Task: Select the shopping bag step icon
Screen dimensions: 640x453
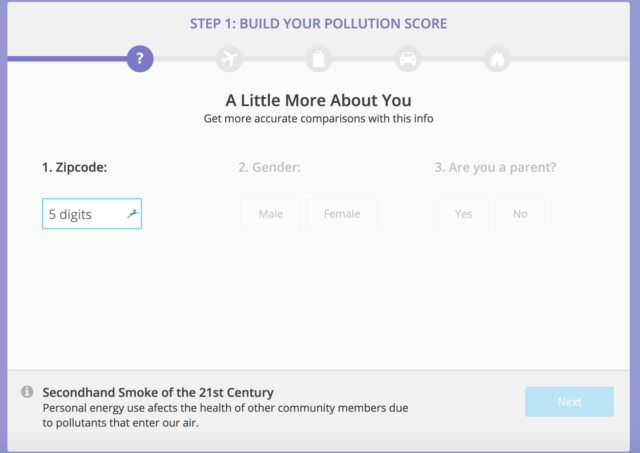Action: 318,59
